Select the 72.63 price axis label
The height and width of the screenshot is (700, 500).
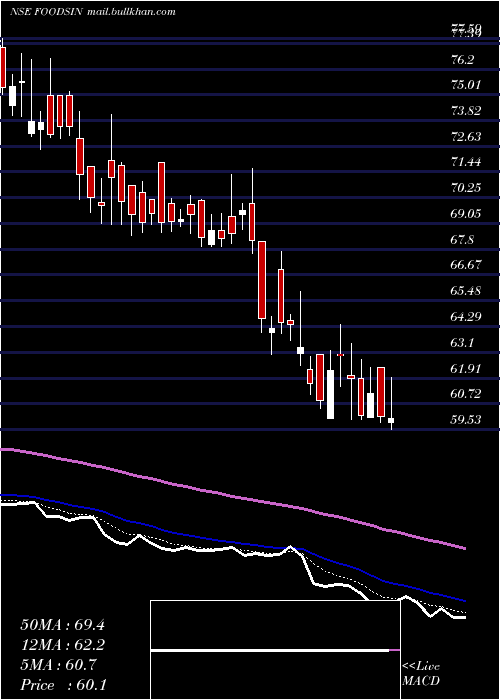pyautogui.click(x=466, y=136)
